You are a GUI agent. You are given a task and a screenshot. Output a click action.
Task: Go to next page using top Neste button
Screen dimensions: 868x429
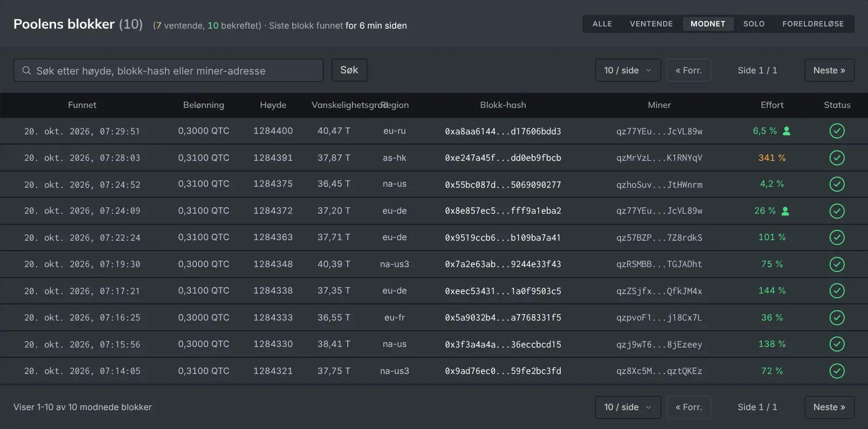pos(829,70)
